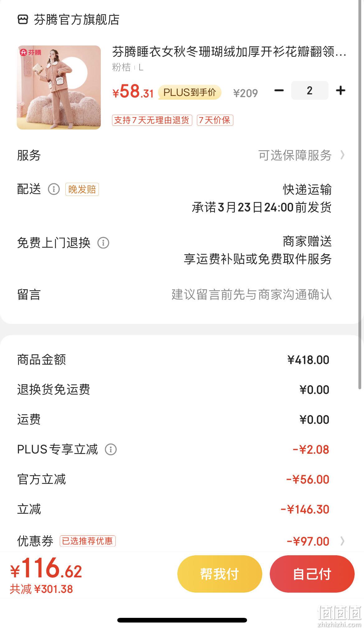Tap the 7天价保 tag

tap(215, 120)
